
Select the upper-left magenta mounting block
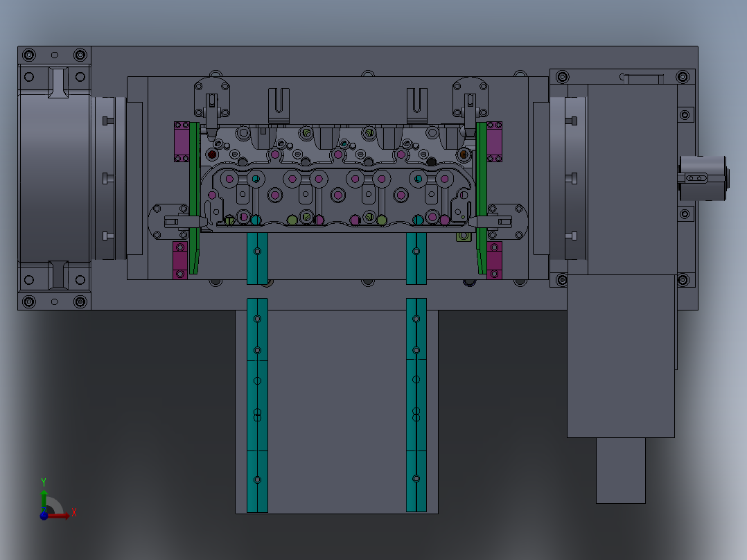[182, 141]
